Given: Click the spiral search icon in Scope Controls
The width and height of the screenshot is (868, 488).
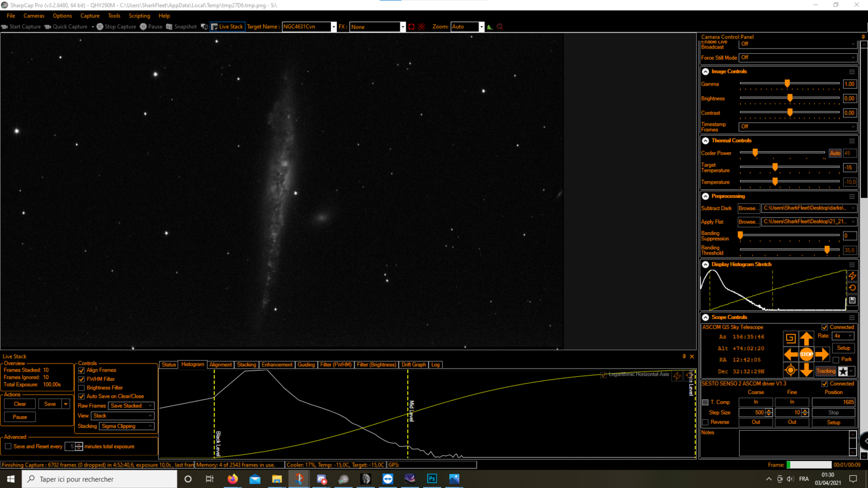Looking at the screenshot, I should point(790,338).
